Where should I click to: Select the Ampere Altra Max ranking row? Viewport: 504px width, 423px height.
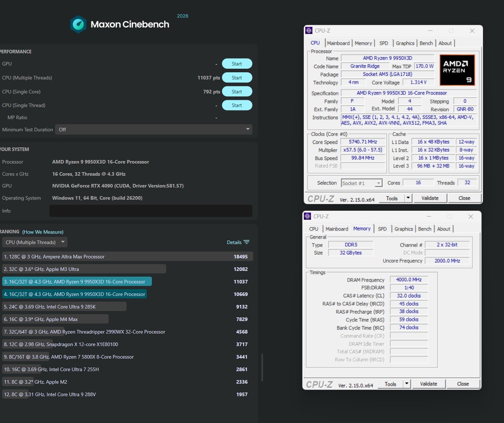point(127,257)
